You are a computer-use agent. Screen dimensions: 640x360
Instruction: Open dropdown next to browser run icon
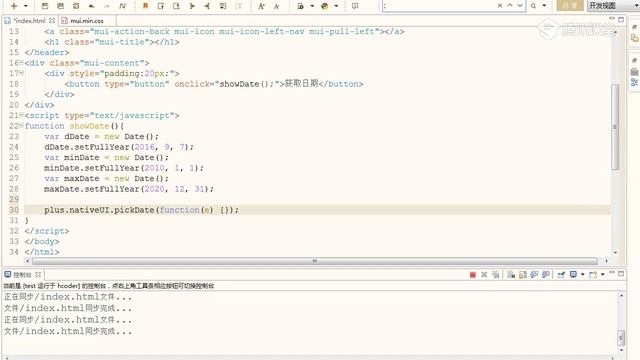tap(336, 6)
